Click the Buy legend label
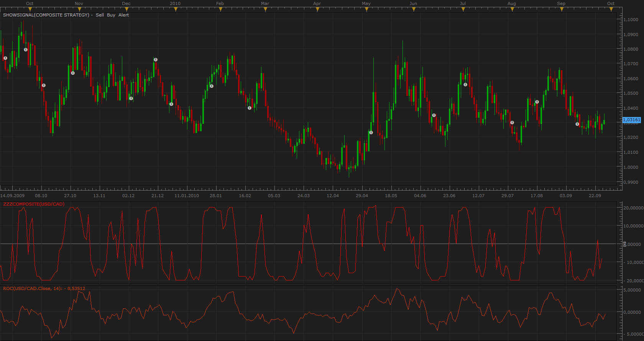The height and width of the screenshot is (341, 644). pyautogui.click(x=111, y=15)
